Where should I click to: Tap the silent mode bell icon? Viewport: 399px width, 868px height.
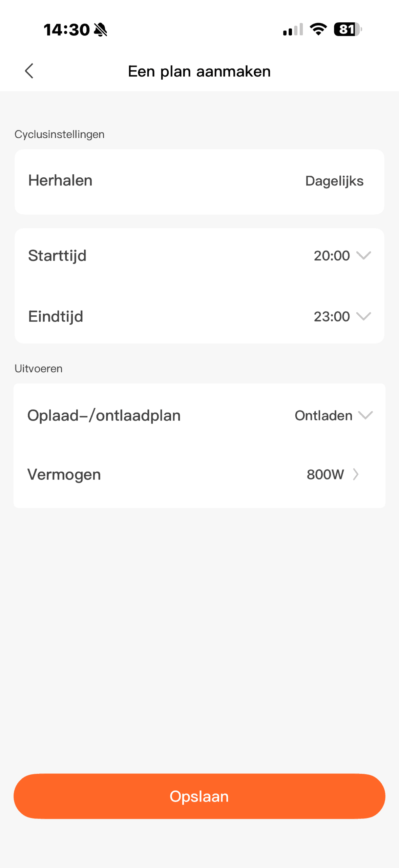[x=101, y=30]
